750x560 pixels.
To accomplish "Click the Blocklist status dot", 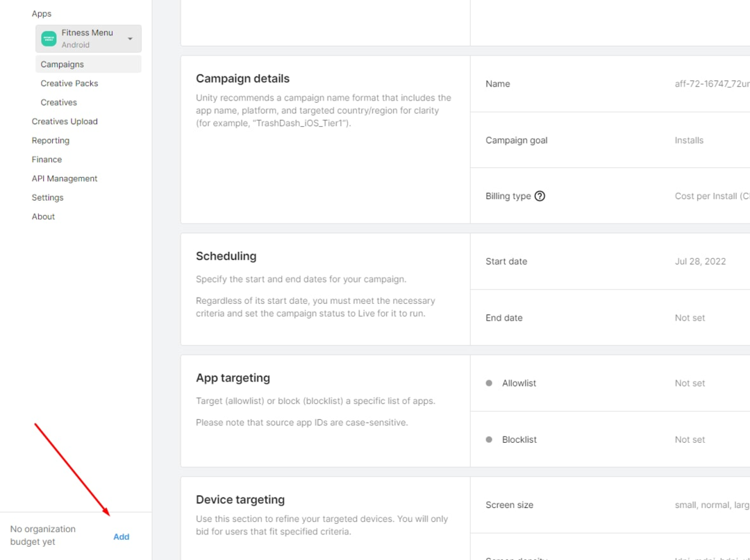I will pyautogui.click(x=489, y=439).
